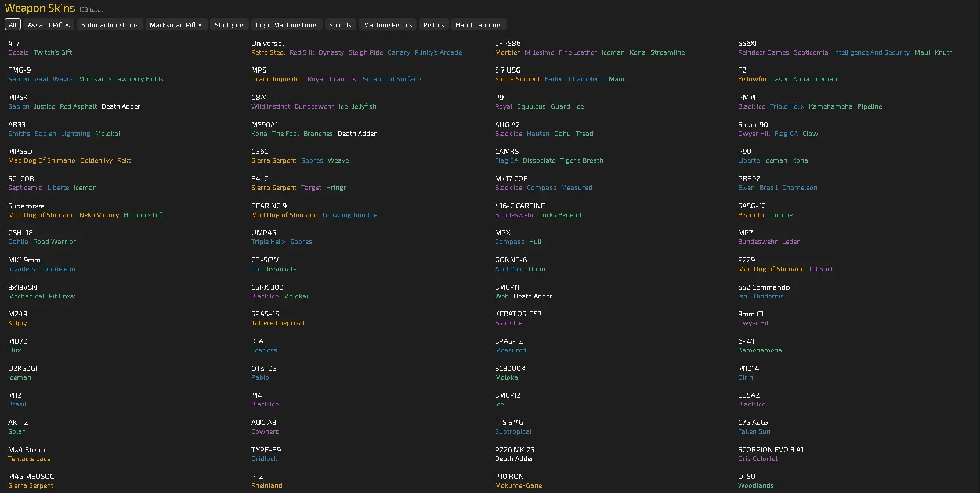Click the Growling Rumble skin link
980x493 pixels.
coord(350,215)
